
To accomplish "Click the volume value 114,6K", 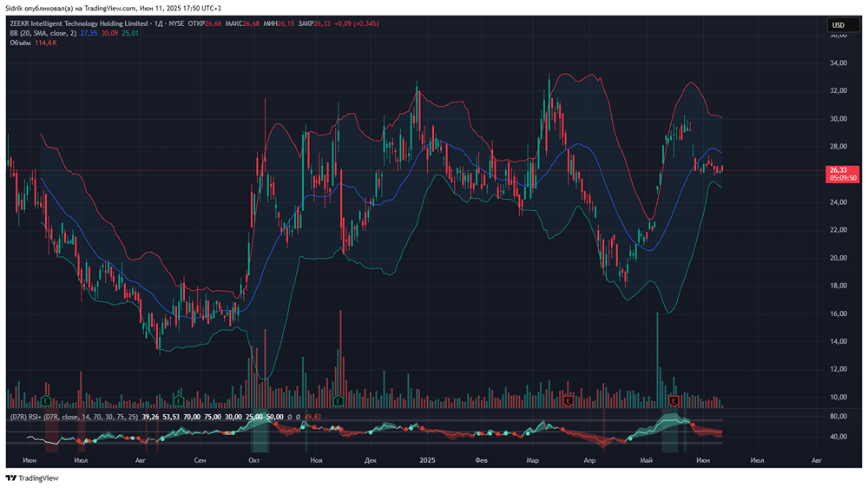I will pyautogui.click(x=46, y=43).
